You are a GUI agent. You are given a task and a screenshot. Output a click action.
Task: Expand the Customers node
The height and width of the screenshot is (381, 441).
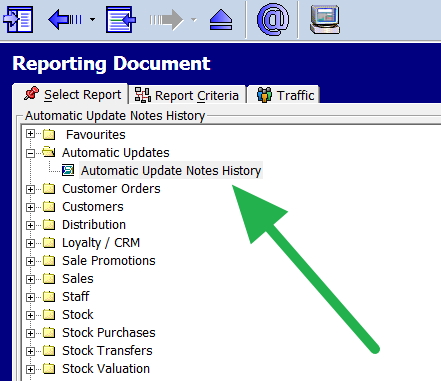30,207
